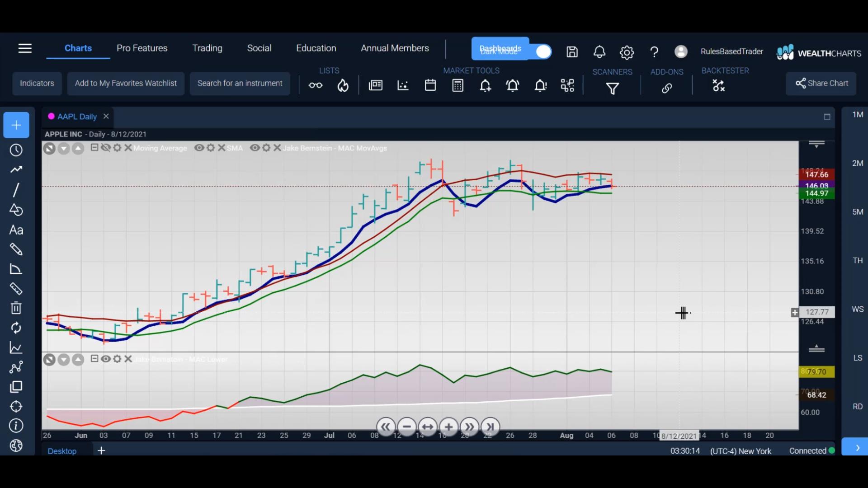
Task: Open the Education menu
Action: pyautogui.click(x=316, y=48)
